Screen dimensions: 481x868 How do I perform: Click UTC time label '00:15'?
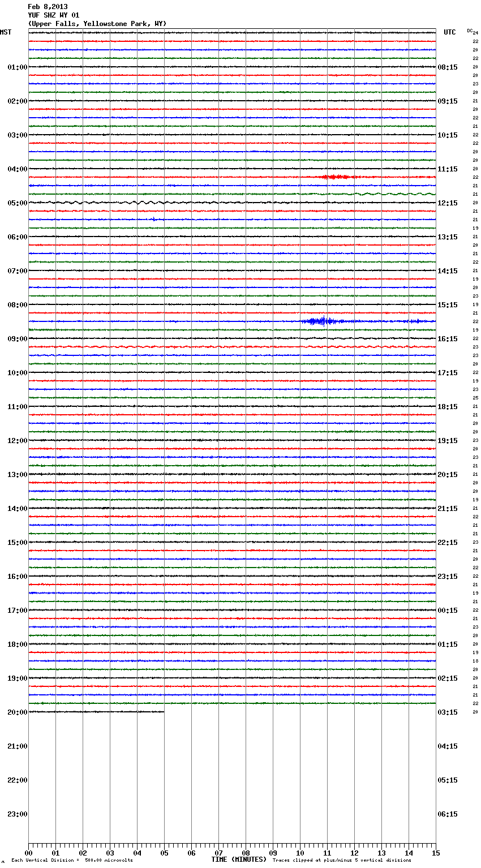pos(448,611)
